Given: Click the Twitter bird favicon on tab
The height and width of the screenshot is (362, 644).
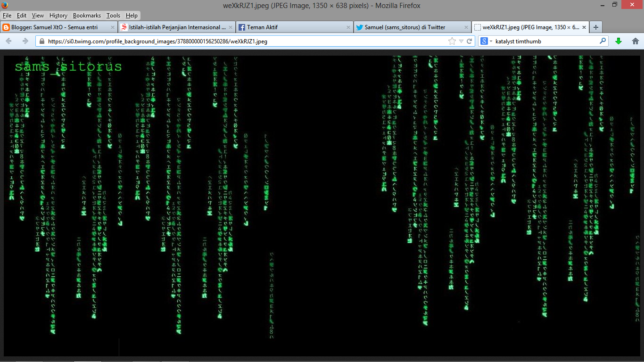Looking at the screenshot, I should click(359, 27).
